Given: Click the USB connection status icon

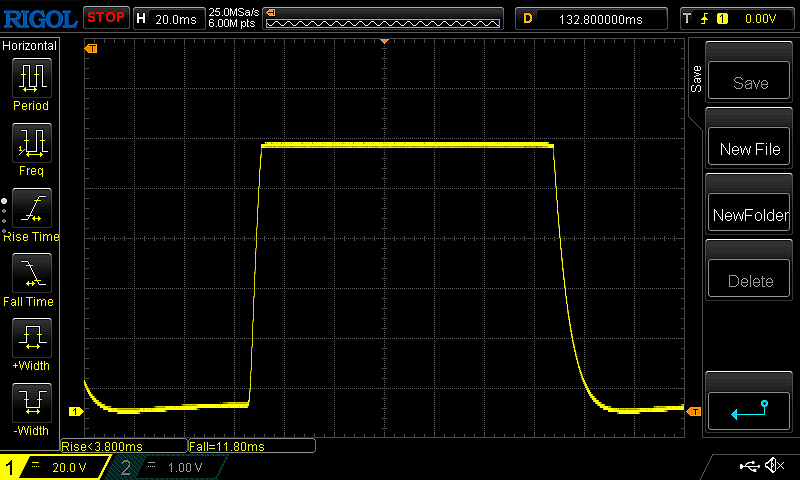Looking at the screenshot, I should click(749, 466).
